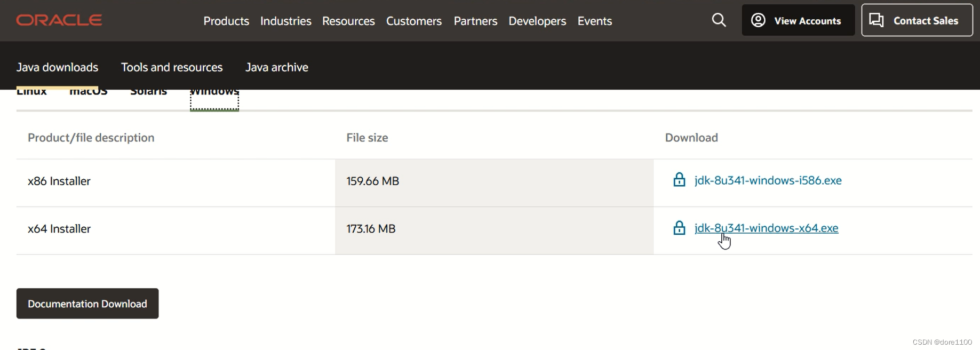This screenshot has width=980, height=350.
Task: Click the Oracle logo
Action: (59, 20)
